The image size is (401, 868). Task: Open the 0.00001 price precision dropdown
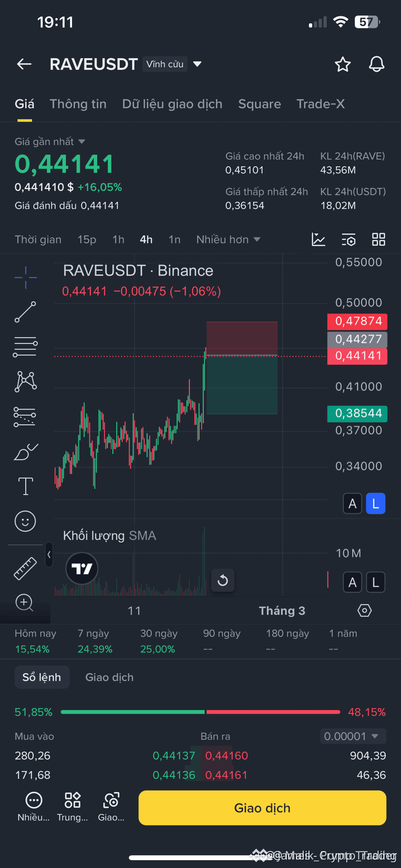click(x=353, y=736)
